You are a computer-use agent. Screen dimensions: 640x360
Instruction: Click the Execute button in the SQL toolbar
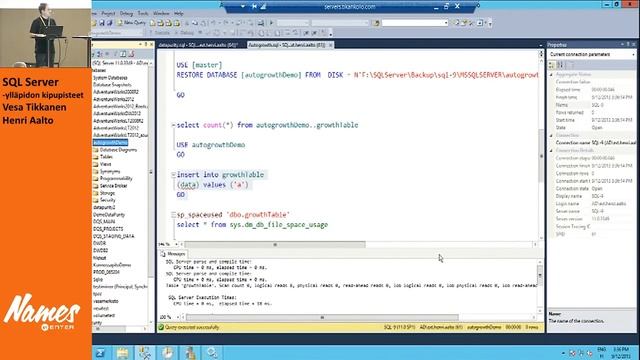click(160, 33)
